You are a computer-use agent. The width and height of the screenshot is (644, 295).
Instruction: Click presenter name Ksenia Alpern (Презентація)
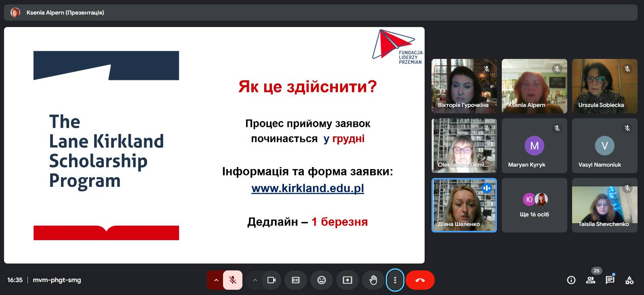pyautogui.click(x=65, y=13)
